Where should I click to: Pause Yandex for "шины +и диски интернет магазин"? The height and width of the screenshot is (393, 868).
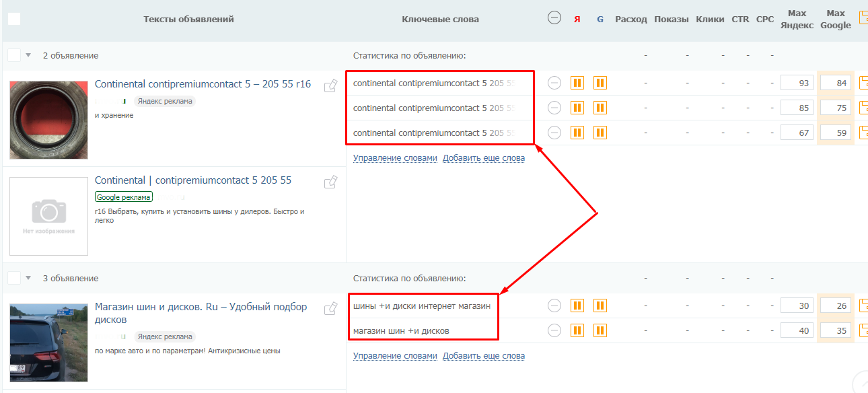[577, 306]
